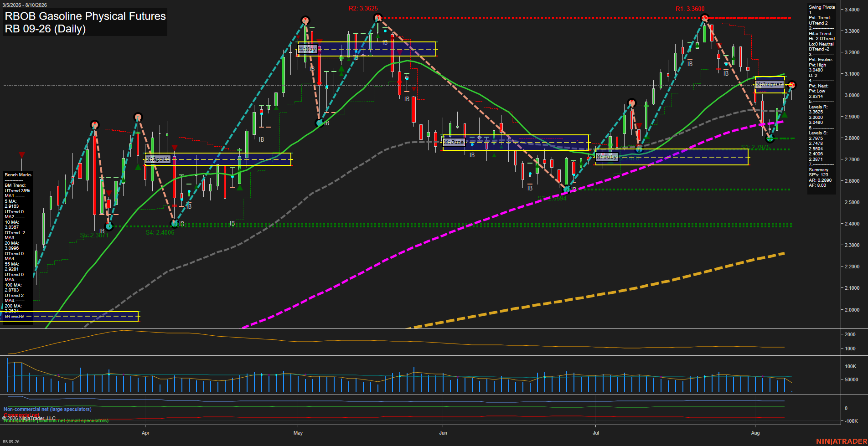Select the R1: 3.3600 resistance label
Screen dimensions: 868x446
click(690, 9)
